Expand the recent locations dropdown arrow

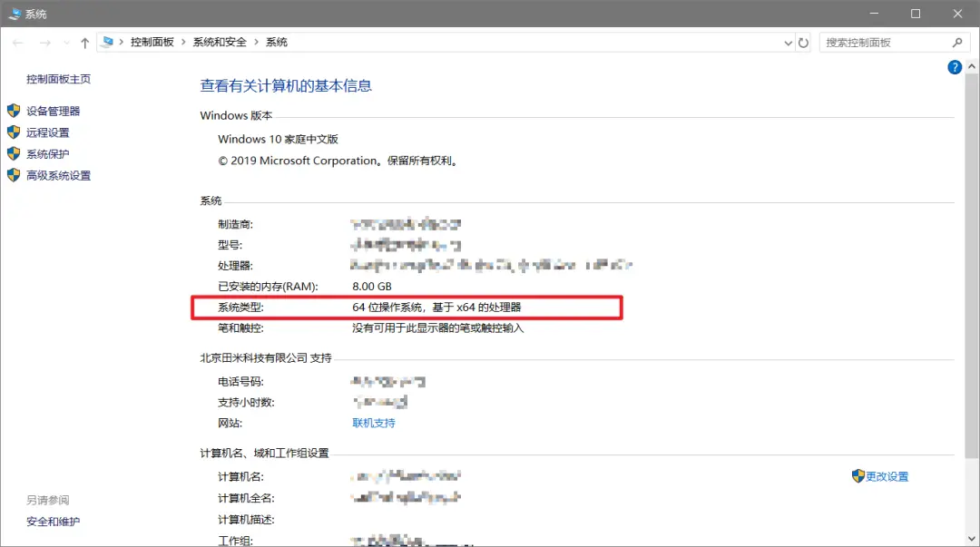(66, 43)
